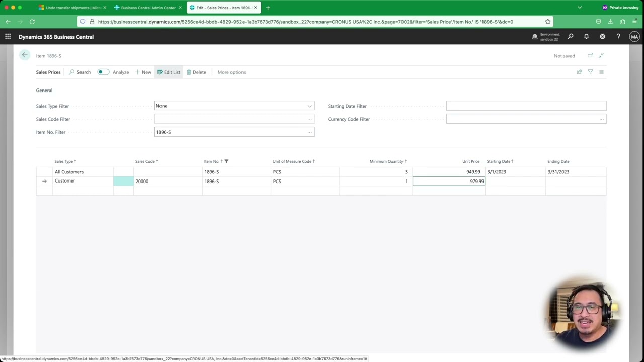The image size is (644, 362).
Task: Click the browser reload button
Action: (x=32, y=22)
